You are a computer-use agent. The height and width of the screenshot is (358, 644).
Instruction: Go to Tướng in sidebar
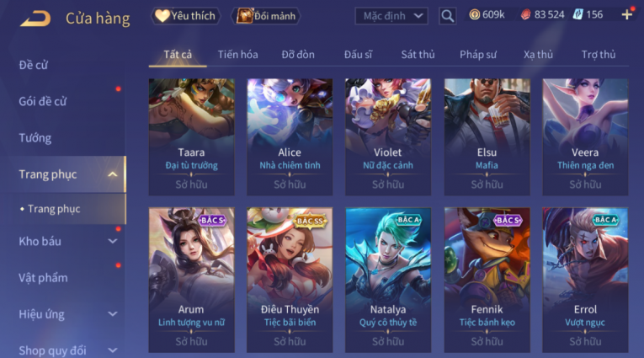tap(35, 137)
